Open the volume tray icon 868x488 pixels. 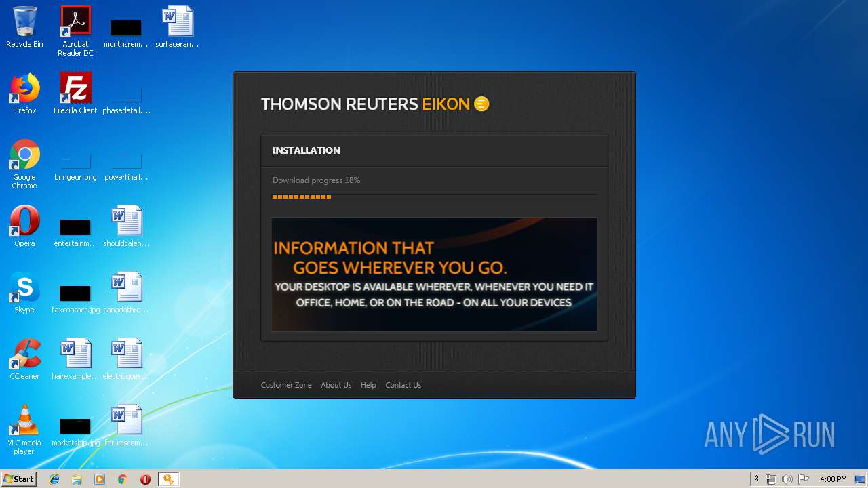(x=787, y=479)
